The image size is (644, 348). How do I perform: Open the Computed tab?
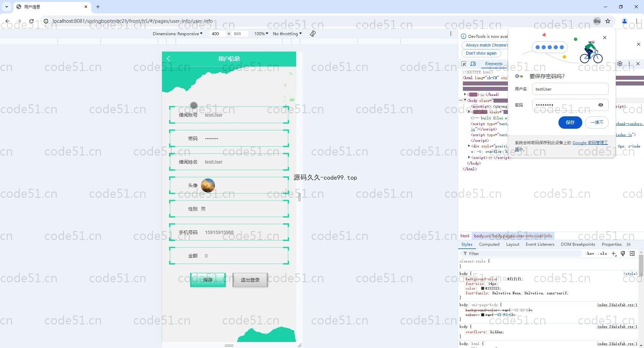pos(489,244)
